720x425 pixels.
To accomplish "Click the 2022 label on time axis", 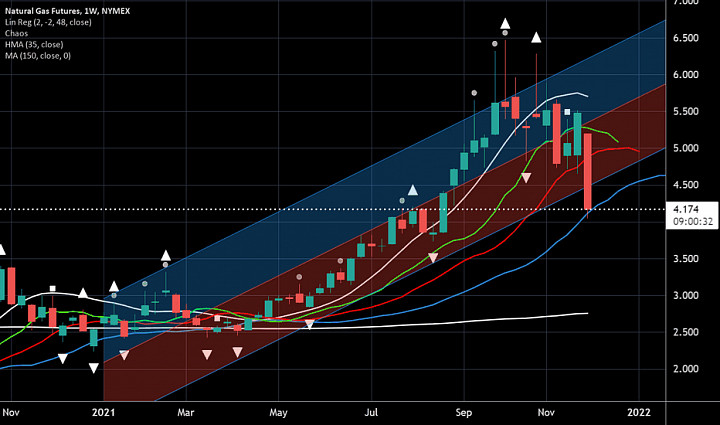I will (639, 412).
